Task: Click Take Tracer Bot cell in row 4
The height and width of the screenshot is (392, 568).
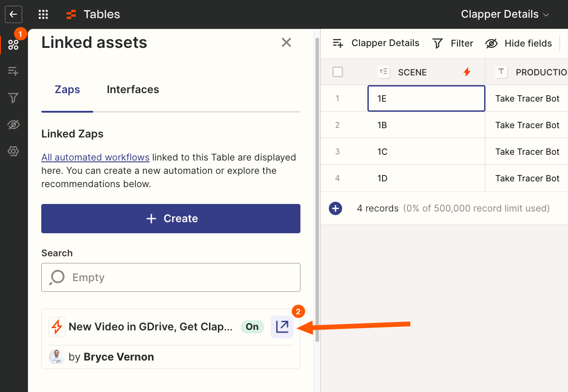Action: (x=527, y=178)
